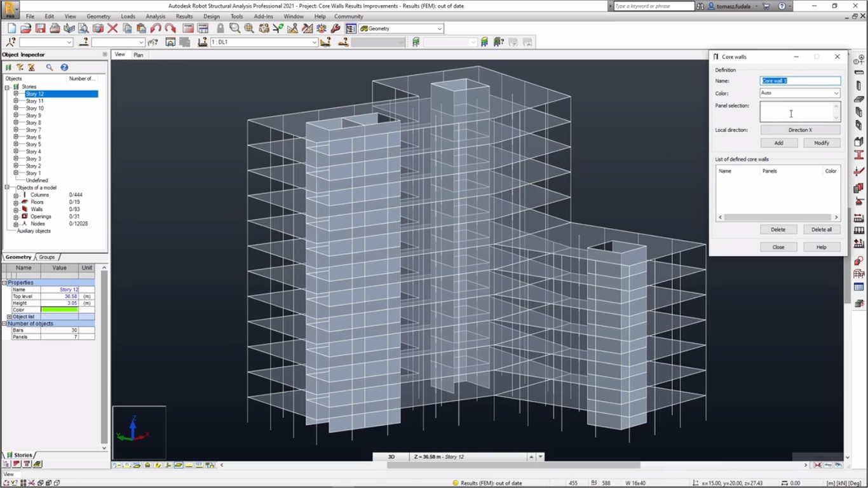Click the load case selection icon left of DL1
The height and width of the screenshot is (488, 868).
pyautogui.click(x=202, y=42)
